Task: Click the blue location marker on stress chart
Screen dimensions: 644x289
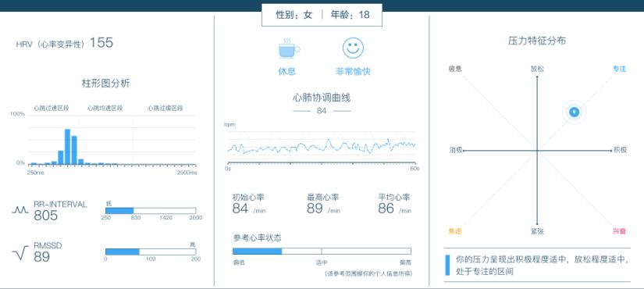Action: pyautogui.click(x=575, y=112)
